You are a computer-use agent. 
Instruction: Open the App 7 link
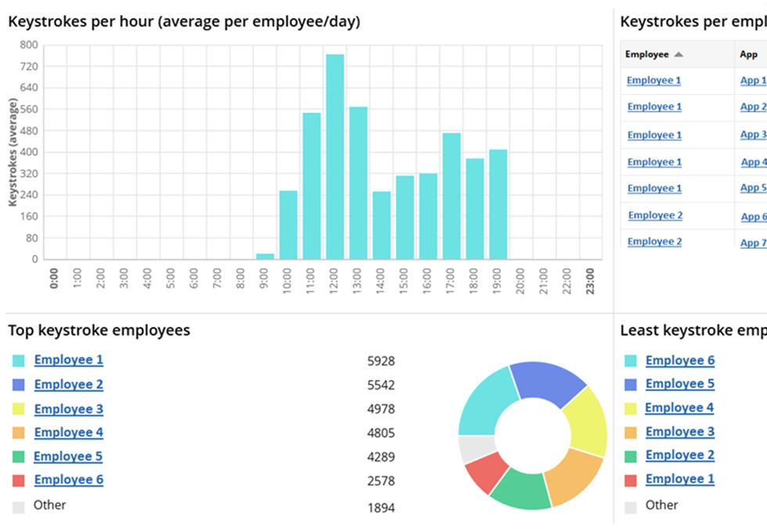753,243
